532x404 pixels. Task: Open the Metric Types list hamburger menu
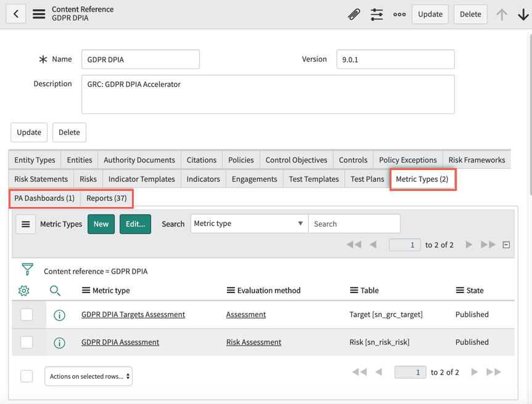(x=26, y=224)
